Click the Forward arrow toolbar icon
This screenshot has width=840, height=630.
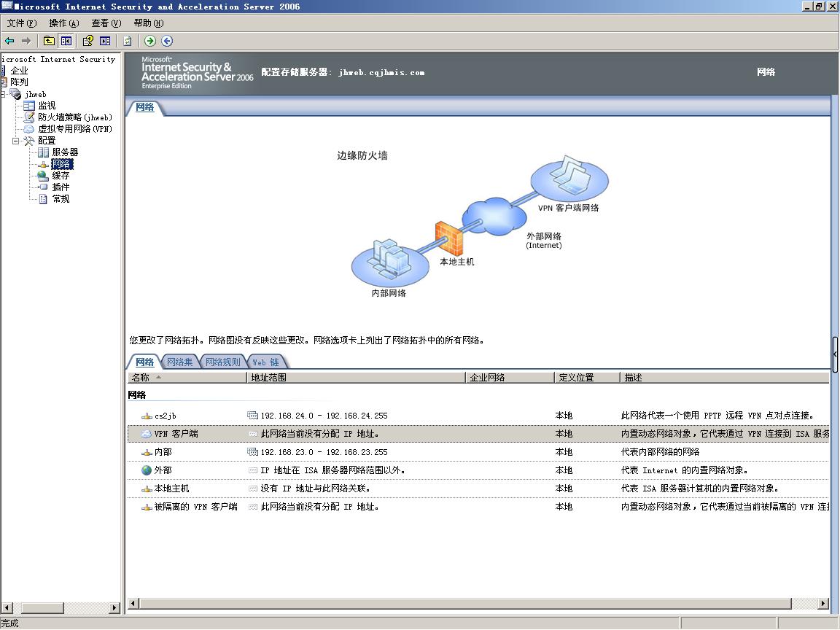pos(26,41)
